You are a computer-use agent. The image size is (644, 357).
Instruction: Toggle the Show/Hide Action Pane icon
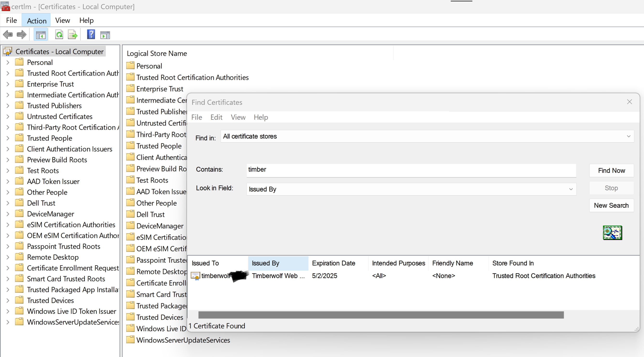(x=105, y=35)
